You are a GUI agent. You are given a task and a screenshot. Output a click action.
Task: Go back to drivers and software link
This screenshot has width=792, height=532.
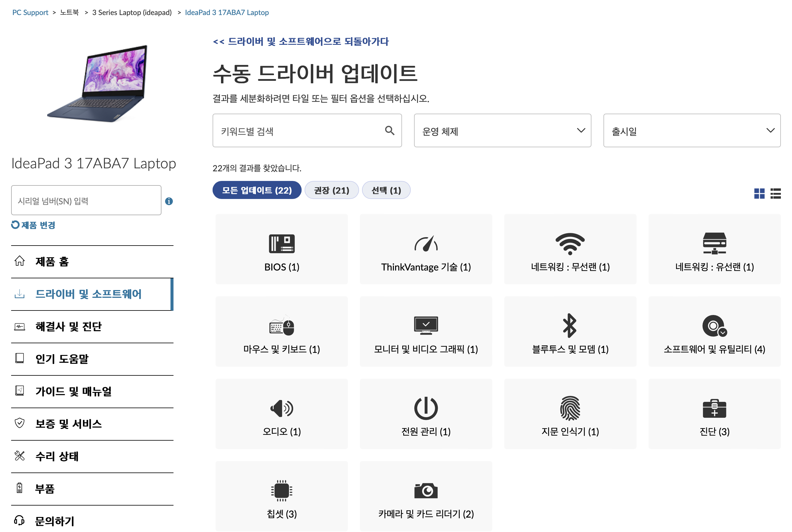tap(300, 41)
